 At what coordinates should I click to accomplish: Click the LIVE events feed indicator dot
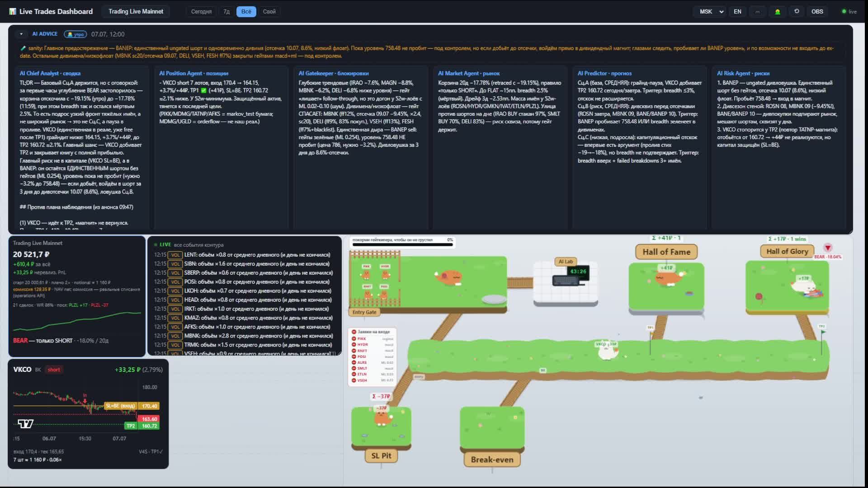click(156, 244)
